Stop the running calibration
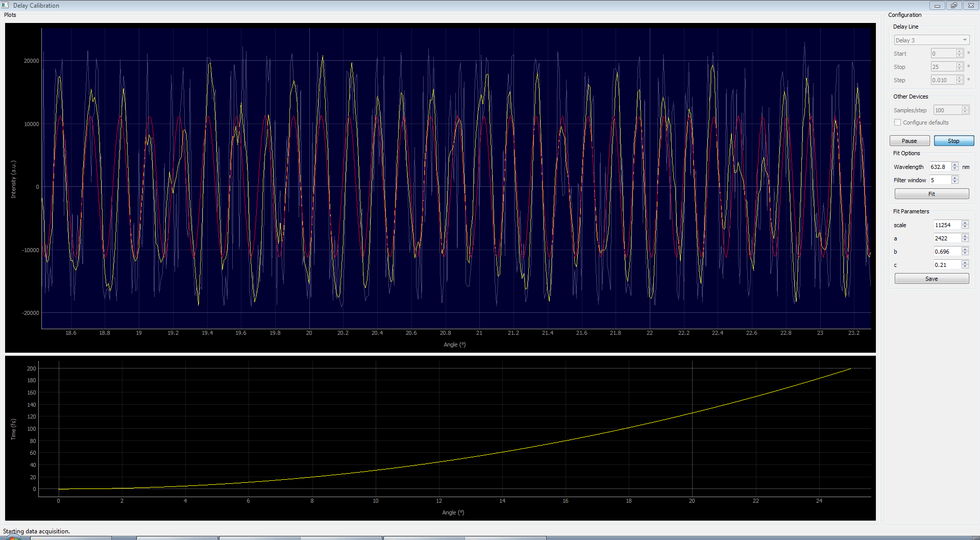The width and height of the screenshot is (980, 540). coord(953,140)
